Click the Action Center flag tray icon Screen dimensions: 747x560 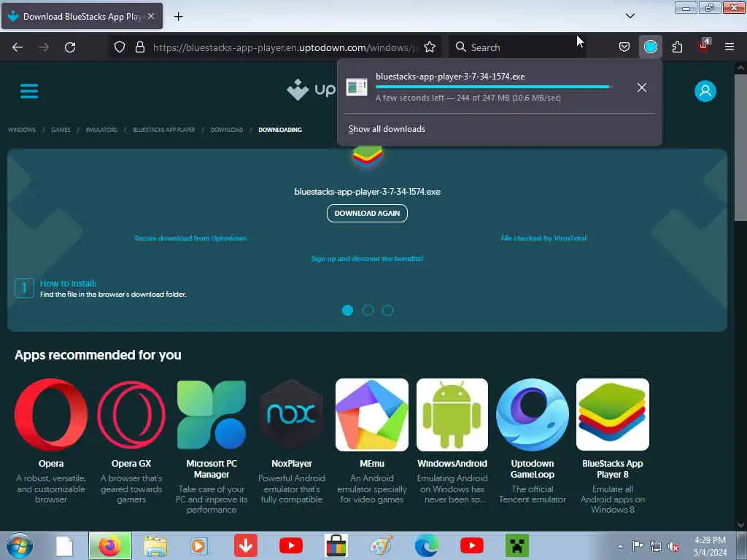point(638,546)
